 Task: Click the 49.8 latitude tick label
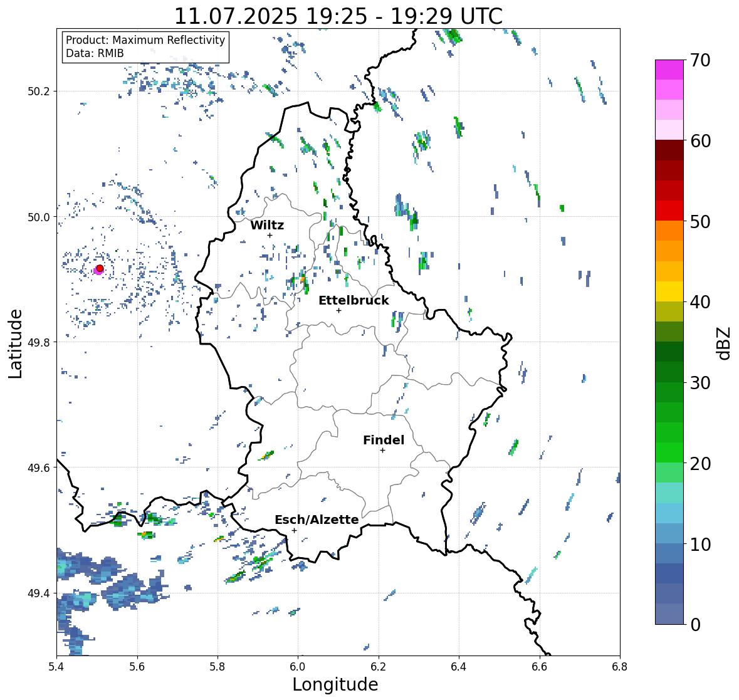click(39, 342)
